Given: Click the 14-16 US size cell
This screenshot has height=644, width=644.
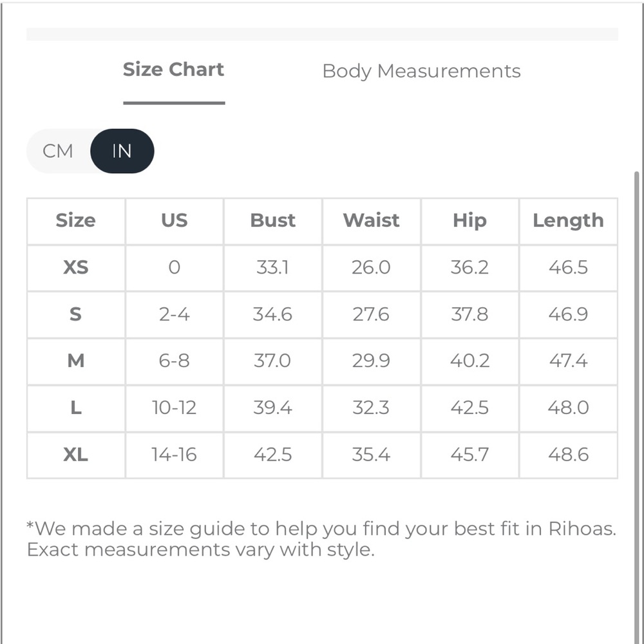Looking at the screenshot, I should [174, 455].
